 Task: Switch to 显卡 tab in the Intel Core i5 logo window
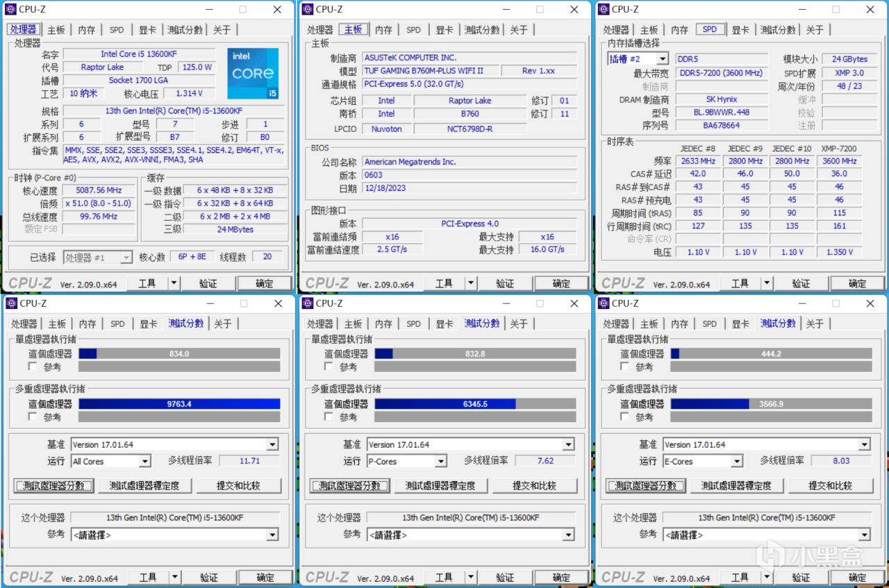click(x=147, y=30)
